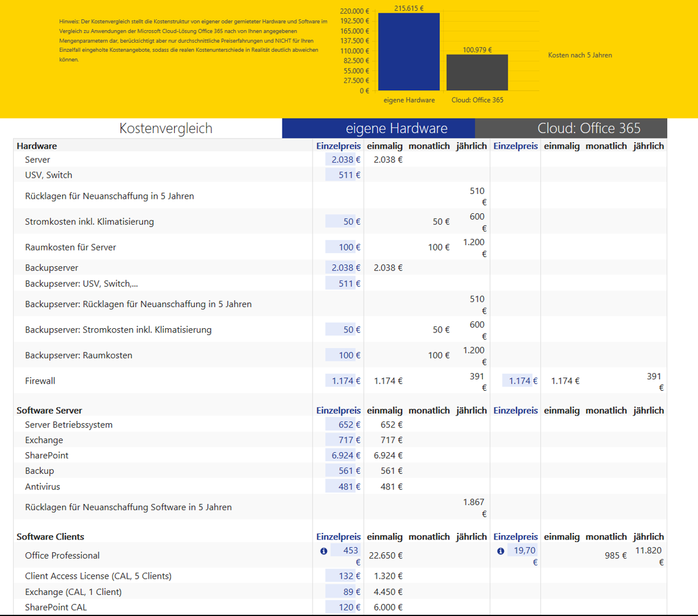Screen dimensions: 698x616
Task: Click Exchange CAL einmalig value 4.450 €
Action: [388, 591]
